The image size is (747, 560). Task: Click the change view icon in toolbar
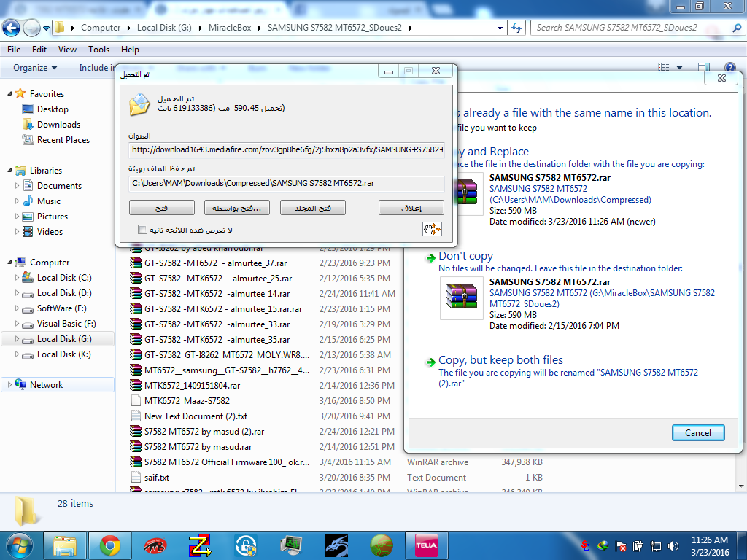(x=663, y=68)
